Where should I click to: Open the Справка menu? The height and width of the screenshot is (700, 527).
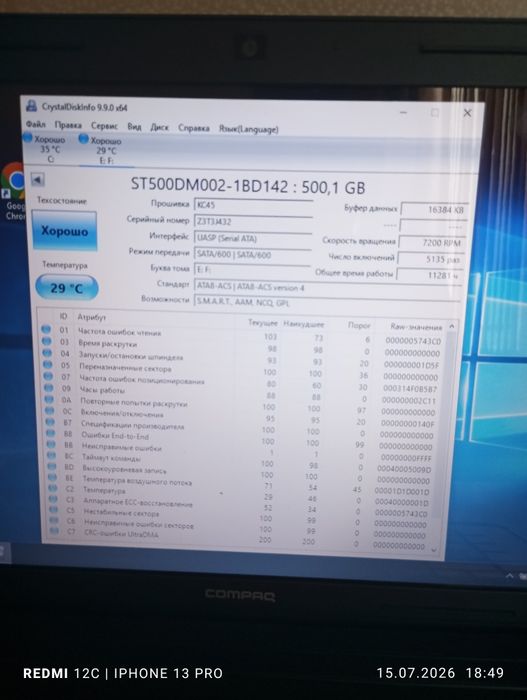pos(193,128)
